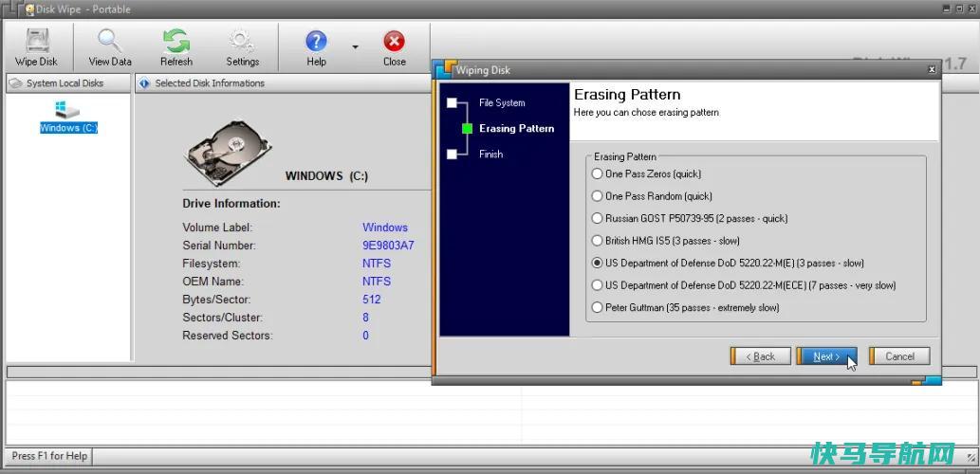Open the Wipe Disk toolbar tool
Screen dimensions: 980x474
pyautogui.click(x=36, y=47)
